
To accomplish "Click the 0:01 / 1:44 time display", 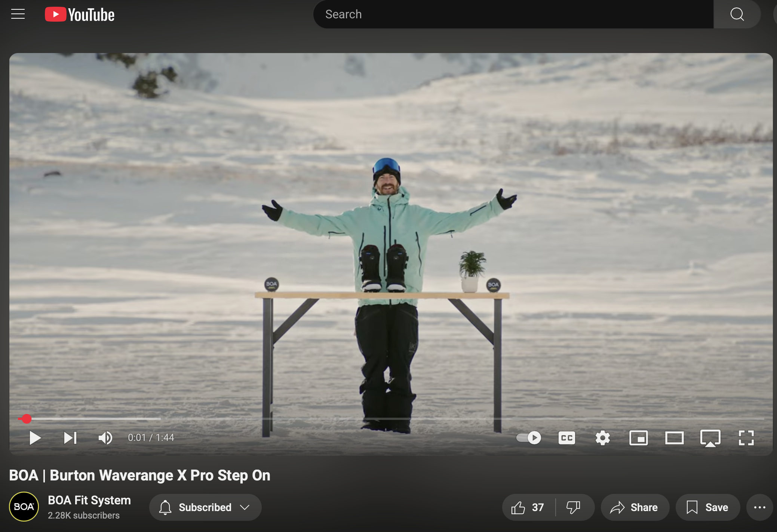I will [x=151, y=437].
